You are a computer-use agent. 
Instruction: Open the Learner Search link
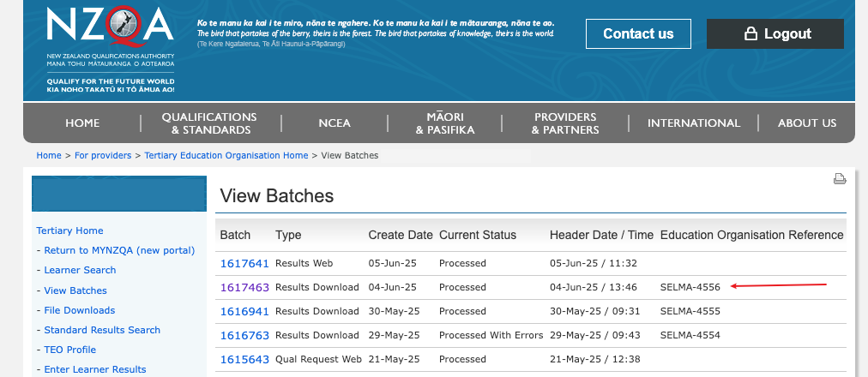(81, 270)
